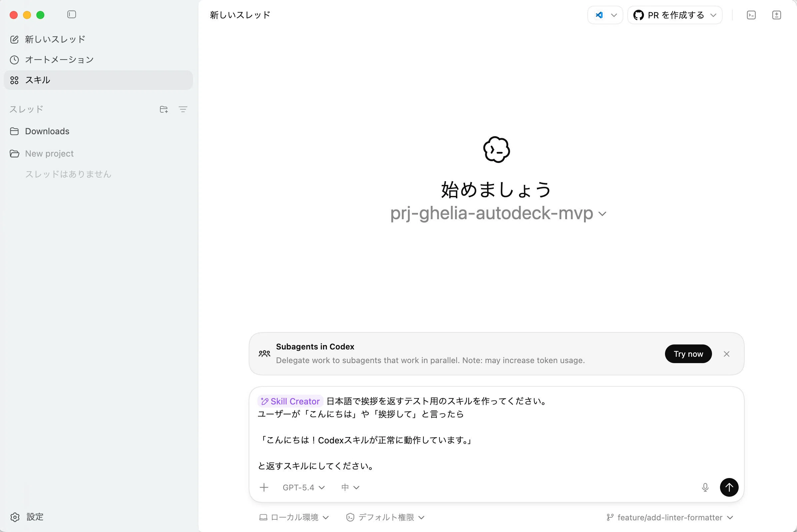
Task: Close the window with red button
Action: [14, 15]
